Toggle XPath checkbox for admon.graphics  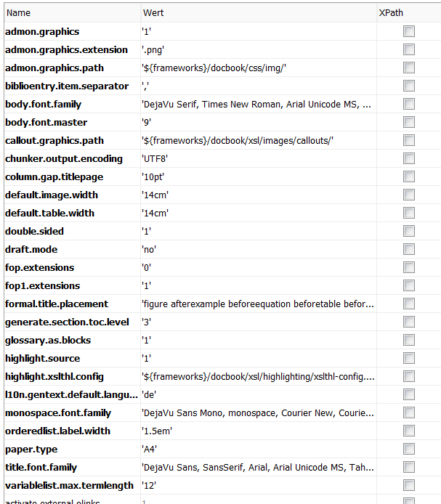[x=409, y=31]
